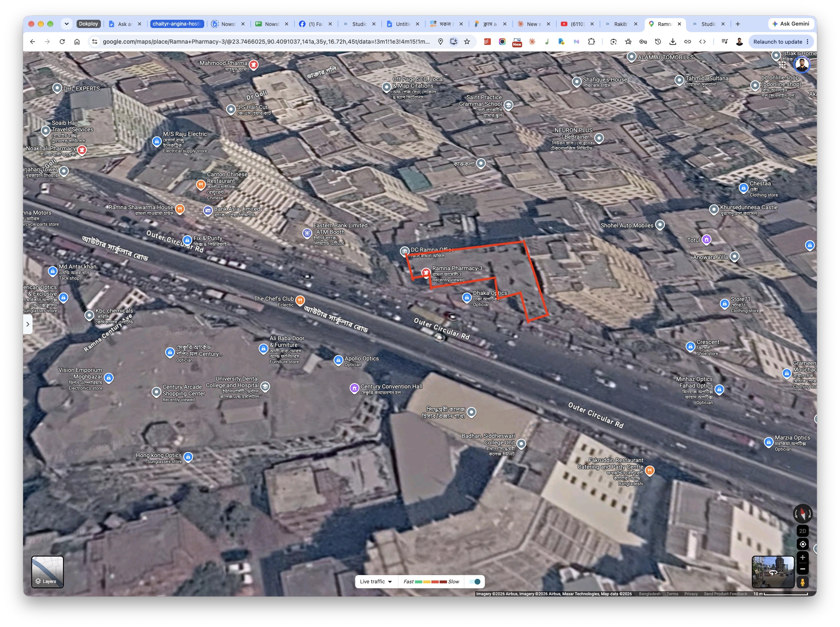Open The Chef's Club restaurant pin
Viewport: 840px width, 627px height.
click(300, 300)
